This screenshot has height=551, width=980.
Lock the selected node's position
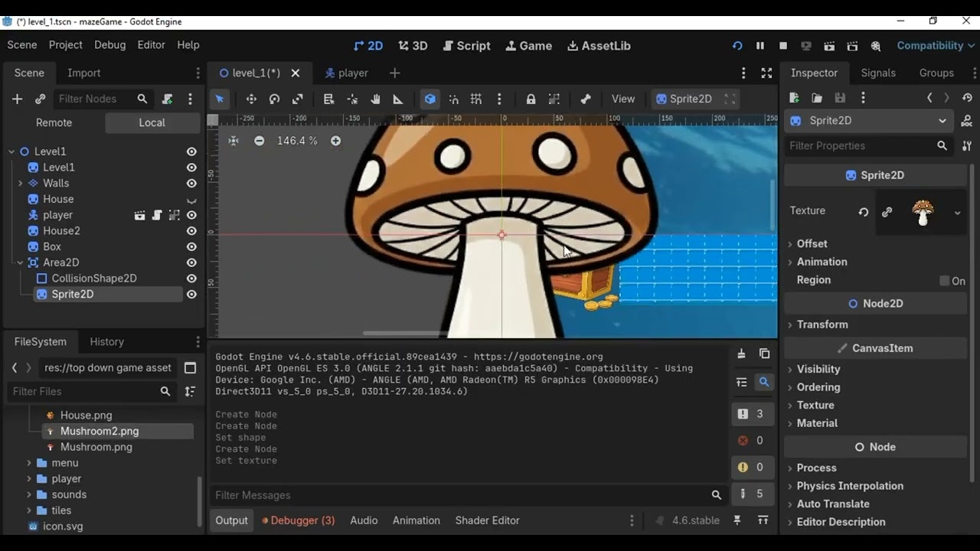[x=531, y=99]
